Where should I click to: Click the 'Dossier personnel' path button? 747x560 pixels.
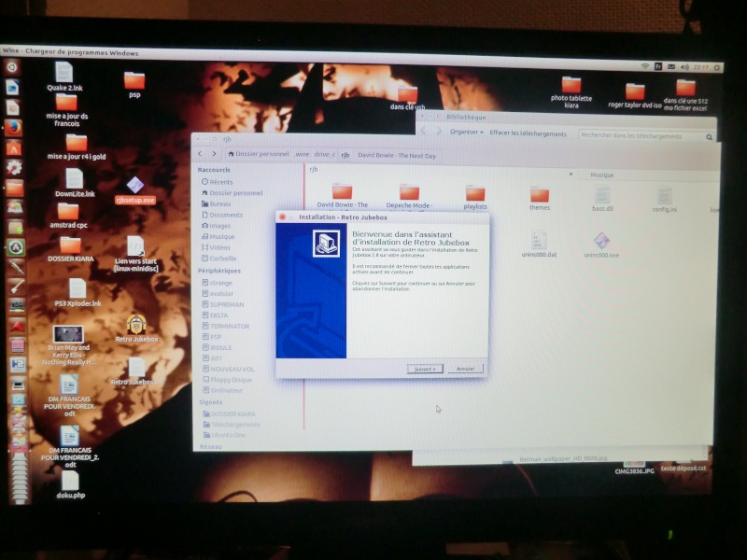[x=259, y=154]
